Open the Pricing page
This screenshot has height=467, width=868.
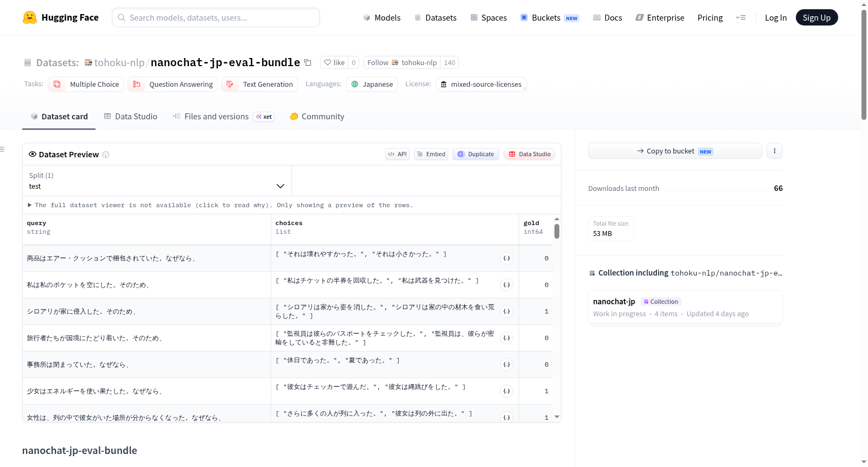[x=710, y=17]
